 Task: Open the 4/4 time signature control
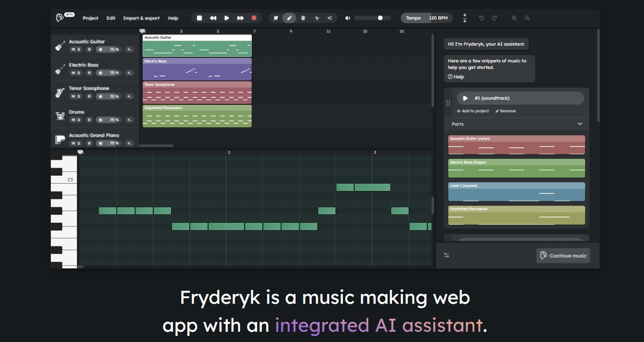pyautogui.click(x=465, y=18)
